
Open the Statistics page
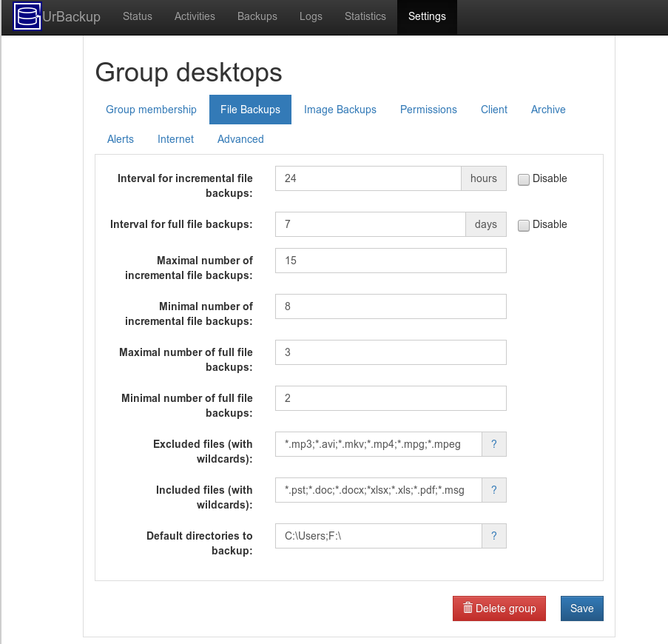(x=365, y=16)
